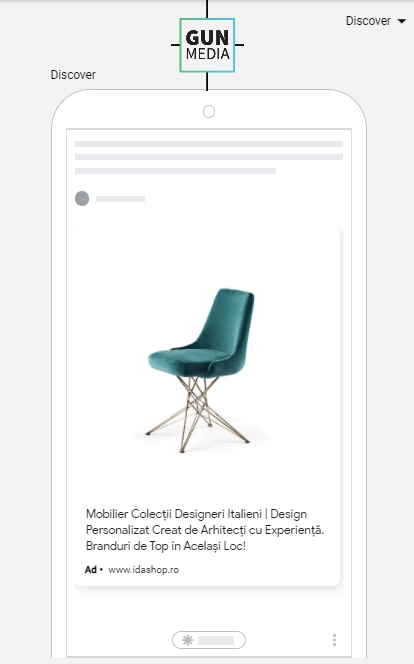This screenshot has width=414, height=664.
Task: Click the dropdown arrow next to Discover
Action: click(x=402, y=21)
